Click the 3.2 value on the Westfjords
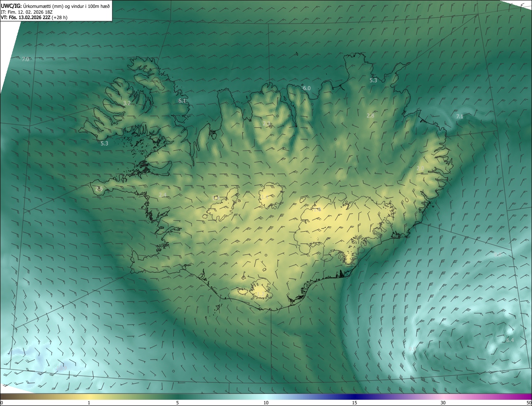This screenshot has height=406, width=532. click(x=127, y=103)
